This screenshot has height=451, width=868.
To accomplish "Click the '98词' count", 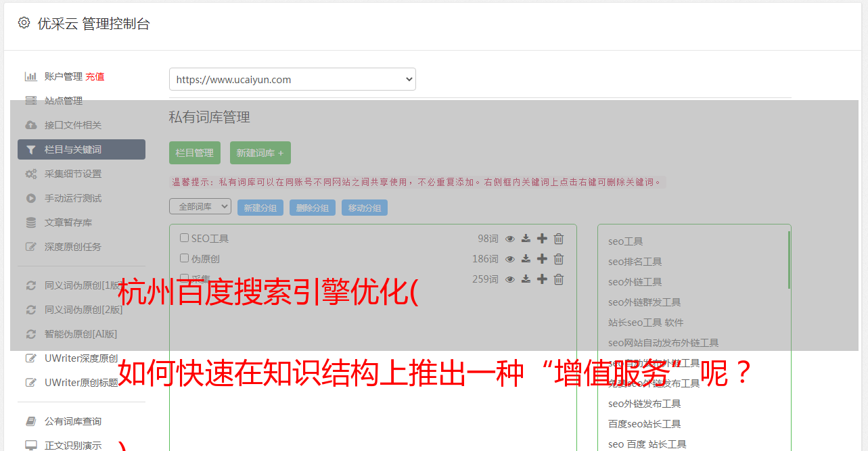I will (488, 239).
